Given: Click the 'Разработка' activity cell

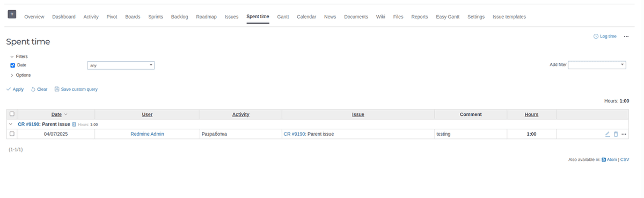Looking at the screenshot, I should coord(240,134).
